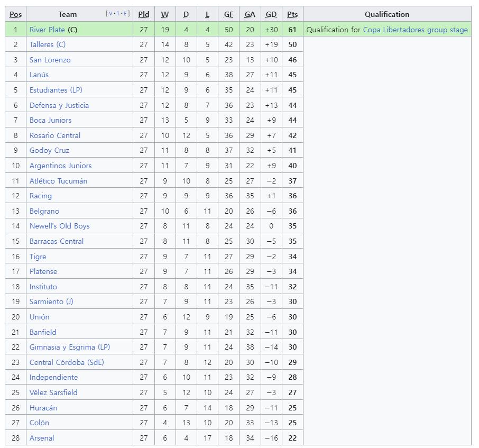Open the E (edit) template link

click(x=125, y=13)
